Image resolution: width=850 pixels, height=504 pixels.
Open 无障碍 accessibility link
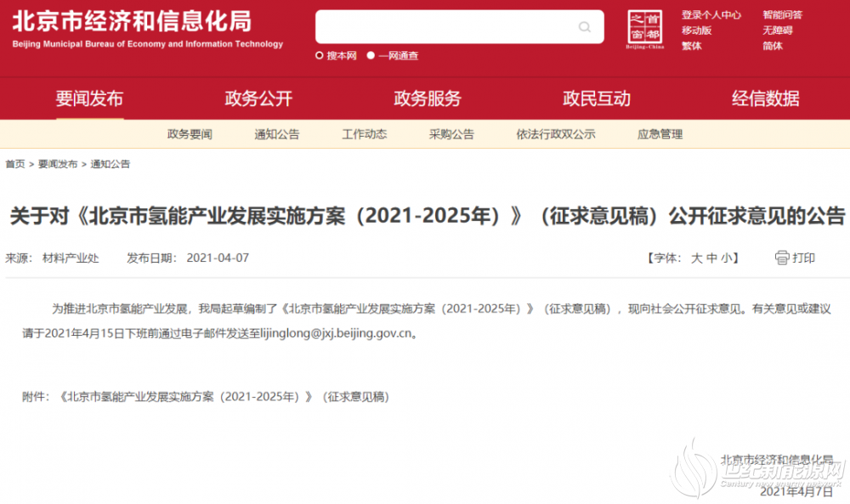(x=778, y=31)
